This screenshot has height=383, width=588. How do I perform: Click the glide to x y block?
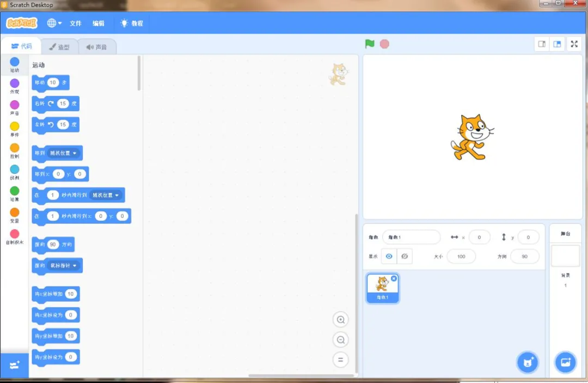pyautogui.click(x=81, y=216)
